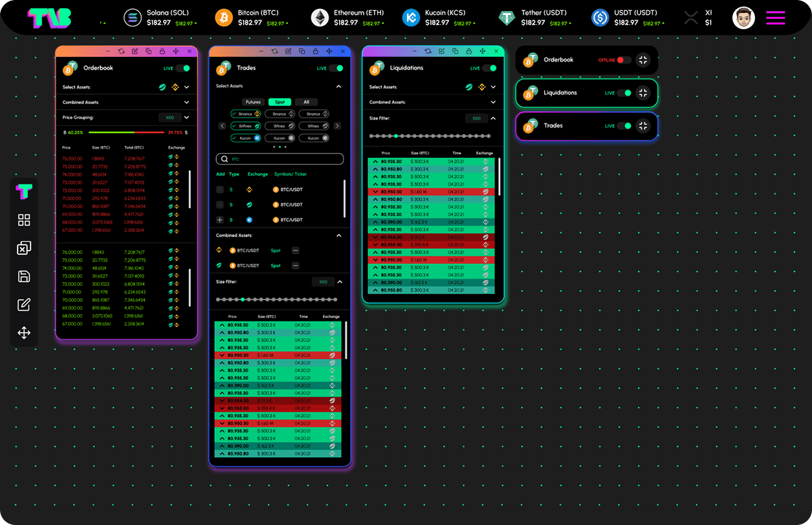Click Size Filter slider in Liquidations widget

(x=430, y=136)
